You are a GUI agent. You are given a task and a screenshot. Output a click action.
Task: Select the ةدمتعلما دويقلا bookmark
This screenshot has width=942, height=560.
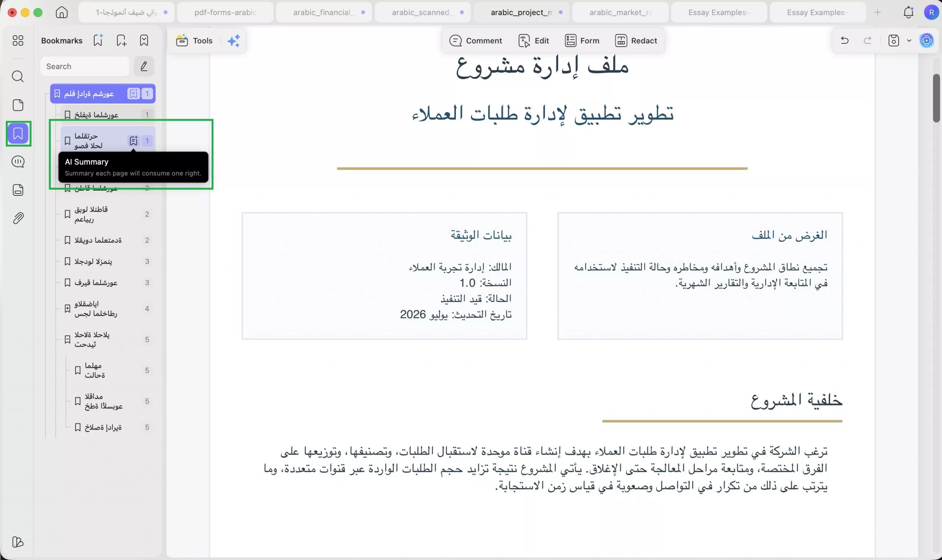[108, 240]
